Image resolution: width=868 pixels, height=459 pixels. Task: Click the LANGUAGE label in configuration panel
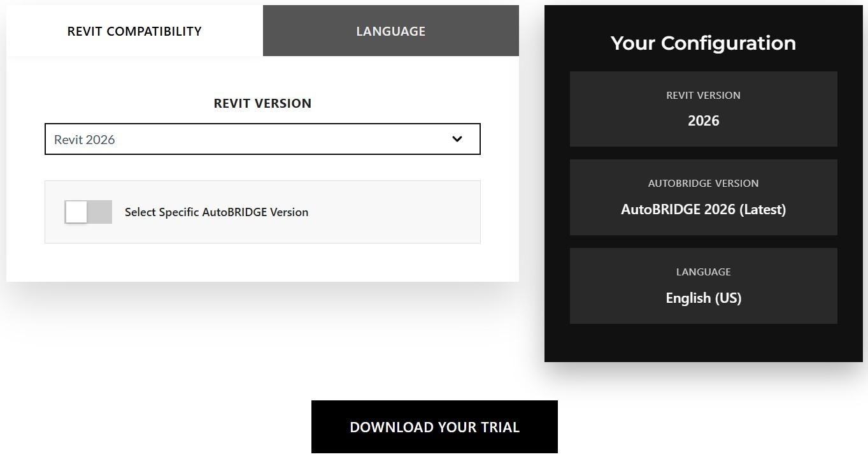(703, 272)
